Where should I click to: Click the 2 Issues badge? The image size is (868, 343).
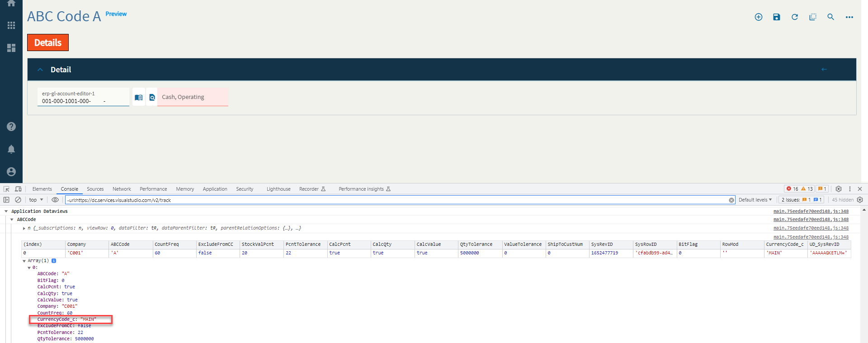[802, 200]
